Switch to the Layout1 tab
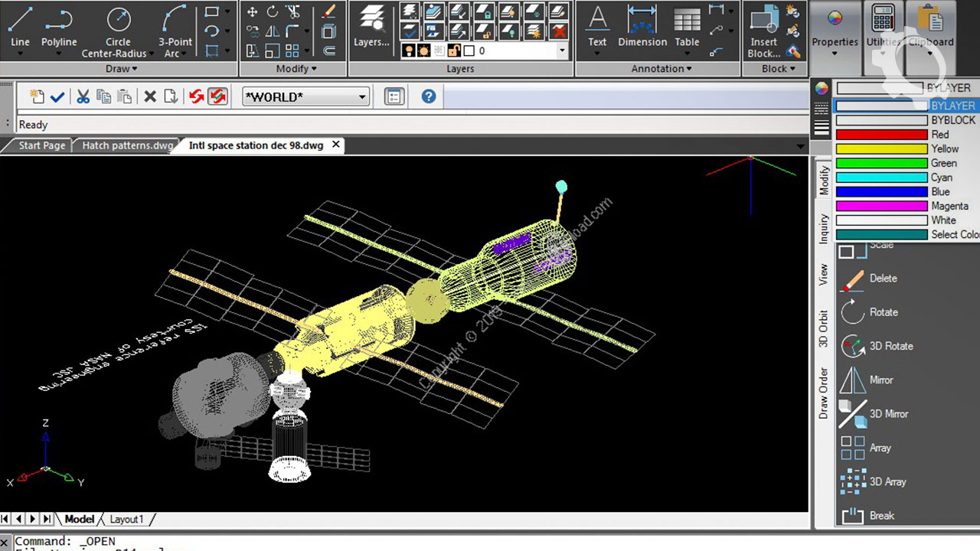Screen dimensions: 980x551 tap(126, 519)
